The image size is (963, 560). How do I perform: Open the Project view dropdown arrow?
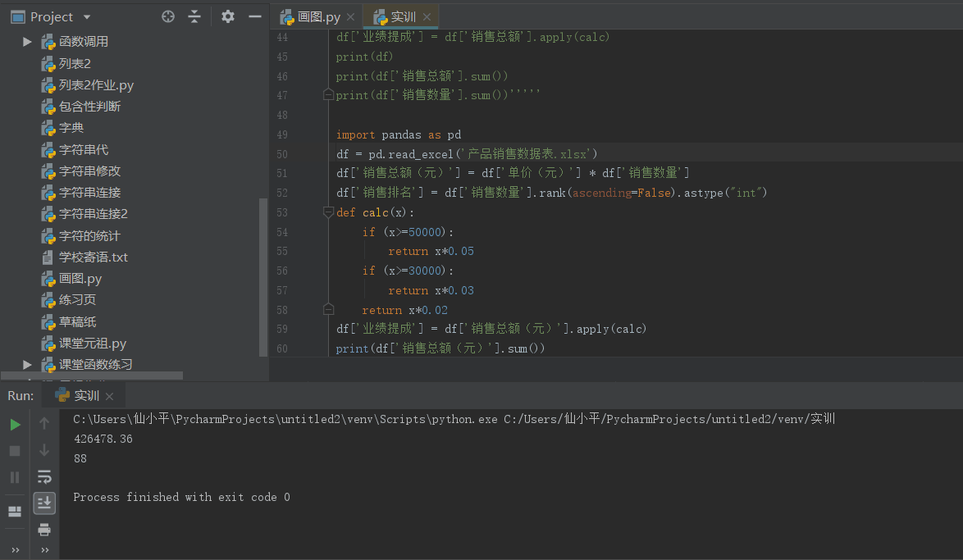click(87, 17)
